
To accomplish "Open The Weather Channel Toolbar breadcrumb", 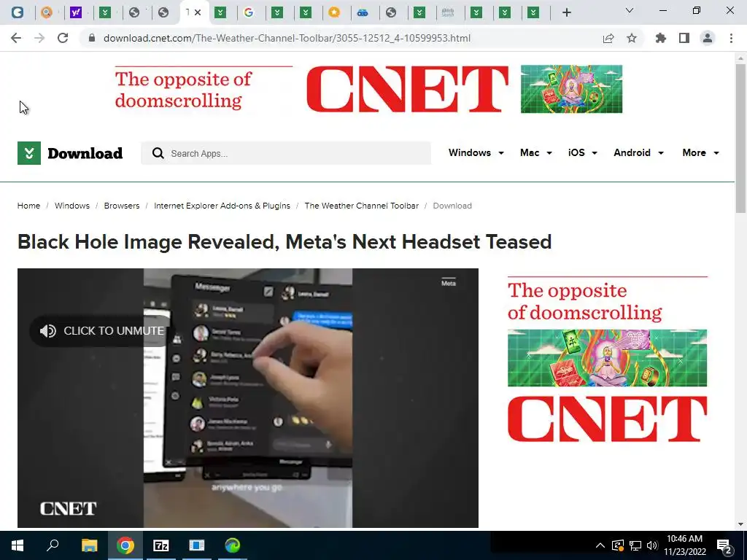I will point(362,206).
